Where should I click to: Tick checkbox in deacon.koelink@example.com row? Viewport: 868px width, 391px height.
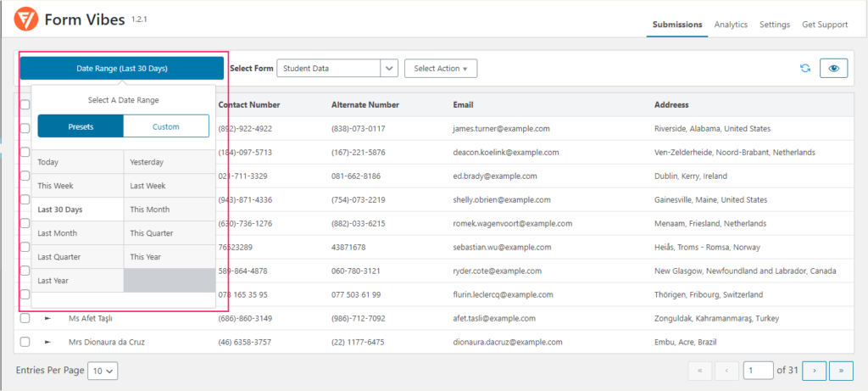(25, 152)
